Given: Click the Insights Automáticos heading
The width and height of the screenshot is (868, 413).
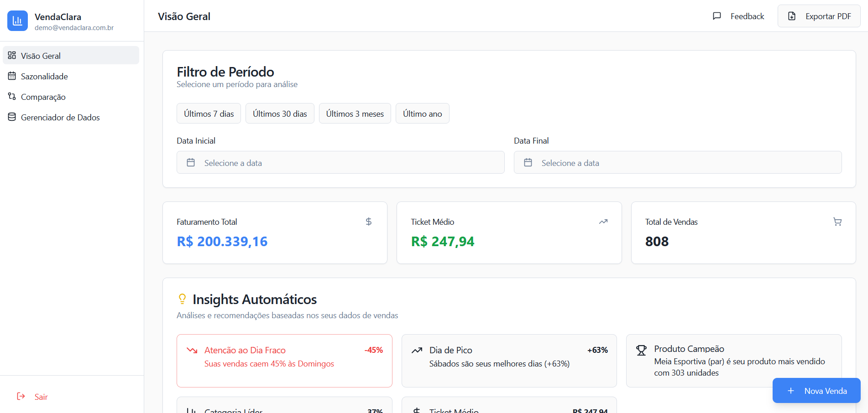Looking at the screenshot, I should (x=255, y=299).
